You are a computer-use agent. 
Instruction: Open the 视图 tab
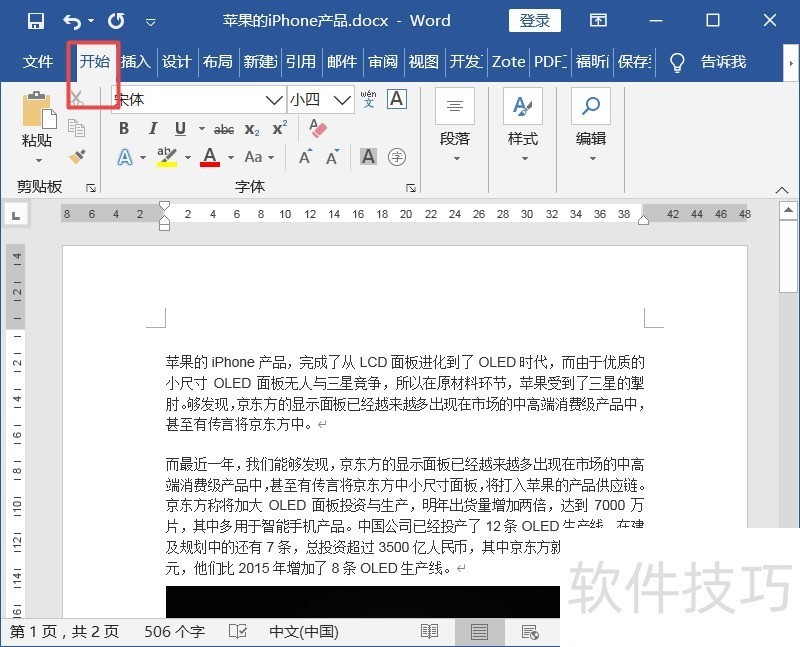424,62
